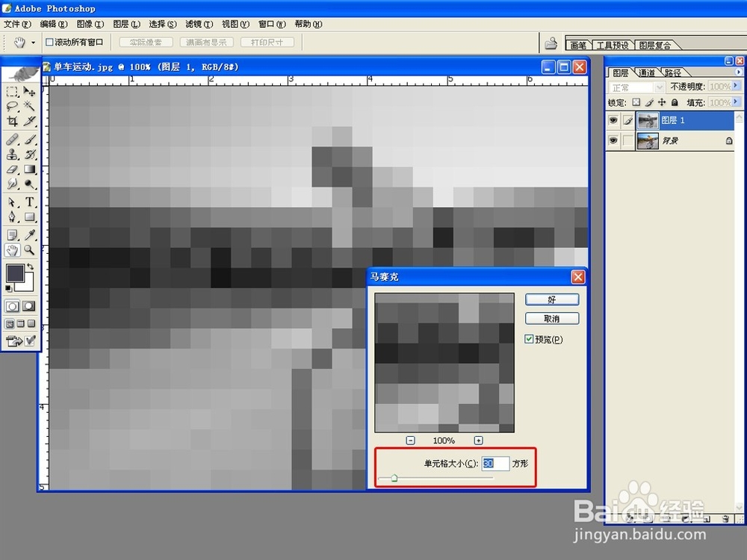This screenshot has width=747, height=560.
Task: Switch to Quick Mask mode
Action: pos(29,306)
